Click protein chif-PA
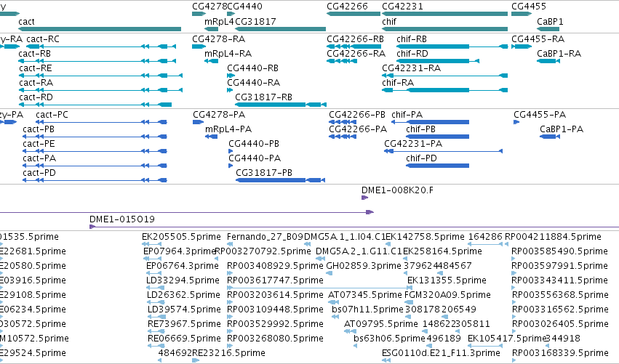 point(431,122)
